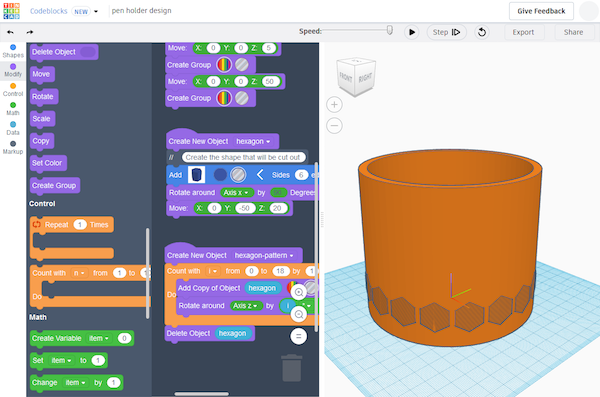Click the rainbow swatch in second Create Group
Image resolution: width=600 pixels, height=397 pixels.
click(x=224, y=98)
